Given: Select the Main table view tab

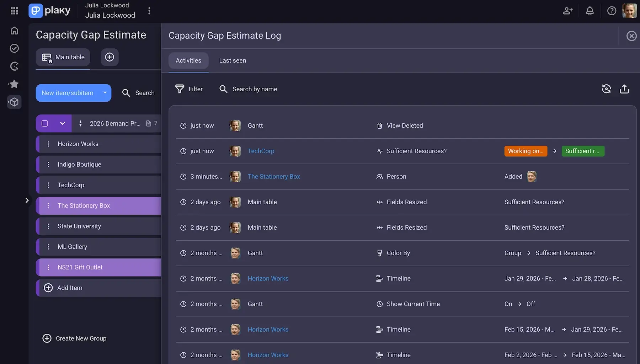Looking at the screenshot, I should (63, 57).
